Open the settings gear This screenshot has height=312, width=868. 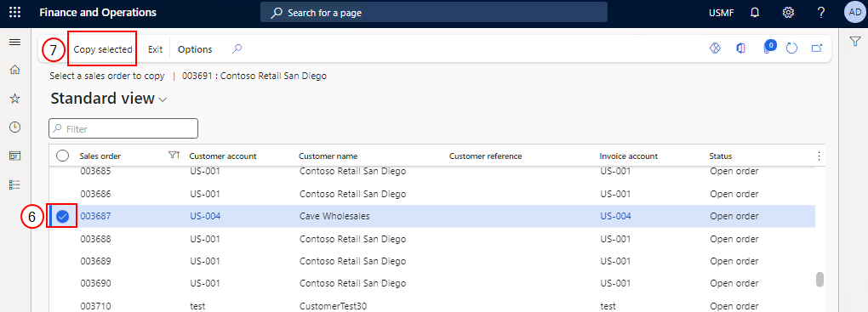(x=788, y=12)
